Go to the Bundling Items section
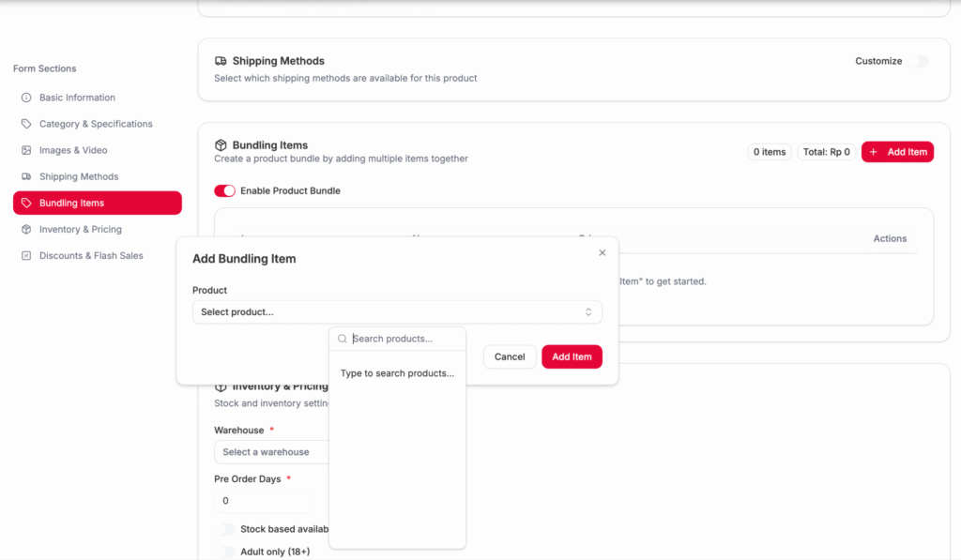961x560 pixels. 97,203
